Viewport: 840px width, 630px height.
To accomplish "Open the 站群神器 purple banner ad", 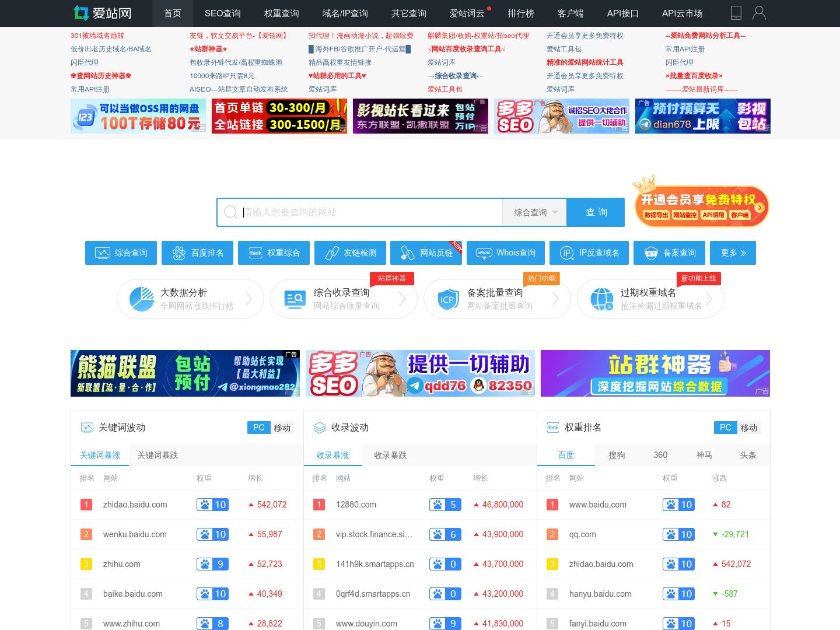I will [656, 373].
